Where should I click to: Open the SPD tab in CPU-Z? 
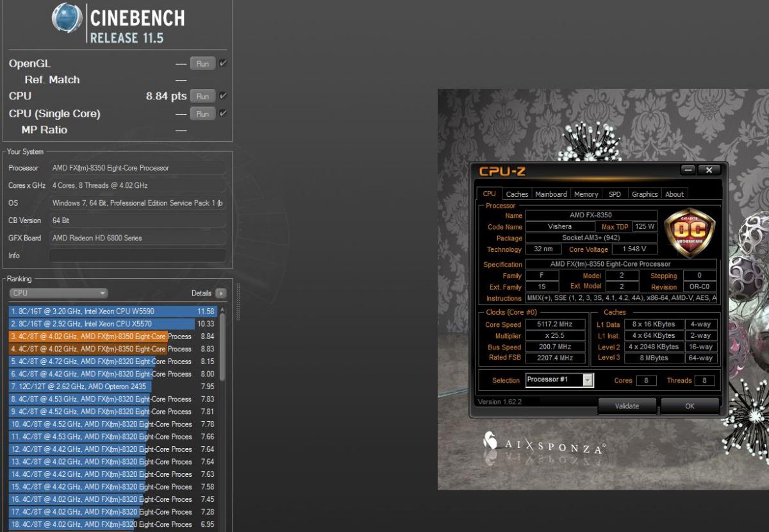615,194
